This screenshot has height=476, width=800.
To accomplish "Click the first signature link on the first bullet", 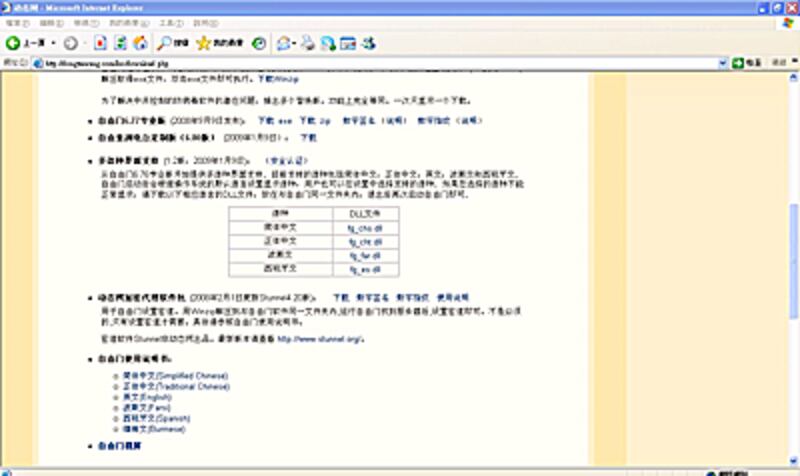I will tap(359, 121).
